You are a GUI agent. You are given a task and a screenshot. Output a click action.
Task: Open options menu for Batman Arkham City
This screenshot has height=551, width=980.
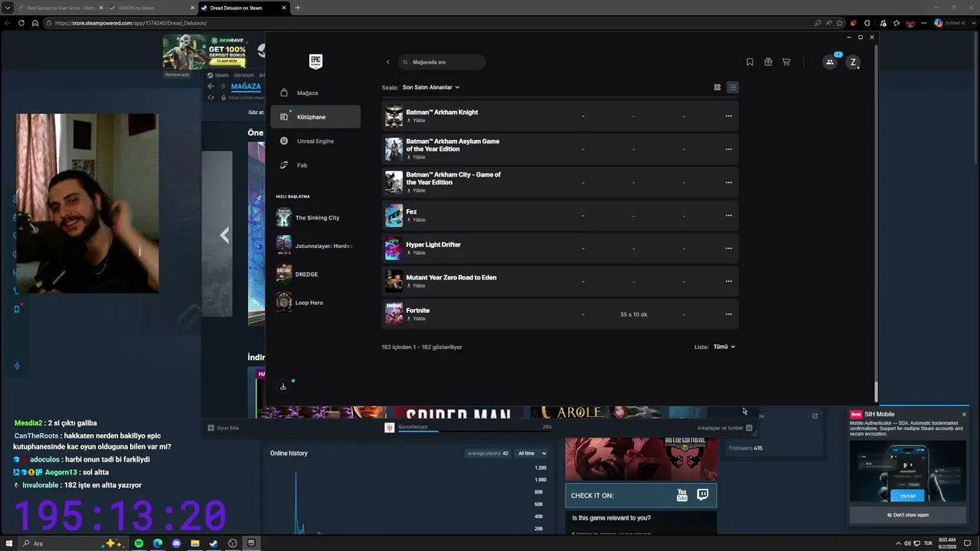(x=729, y=182)
